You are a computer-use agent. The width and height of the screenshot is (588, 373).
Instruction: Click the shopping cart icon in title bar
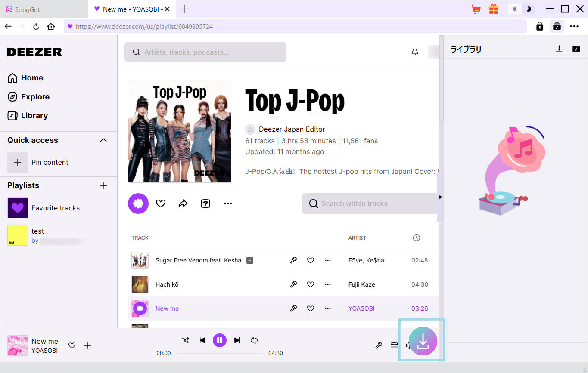click(x=476, y=9)
